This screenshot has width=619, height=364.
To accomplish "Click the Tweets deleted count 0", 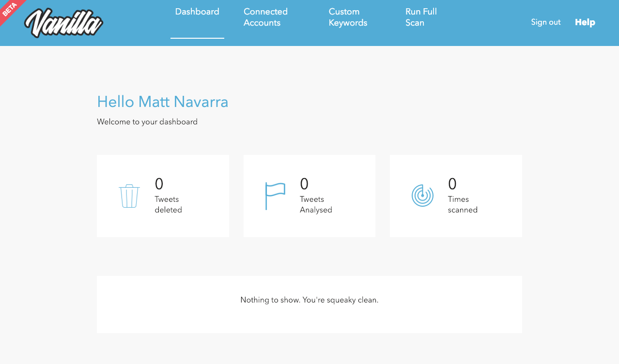I will pyautogui.click(x=159, y=184).
